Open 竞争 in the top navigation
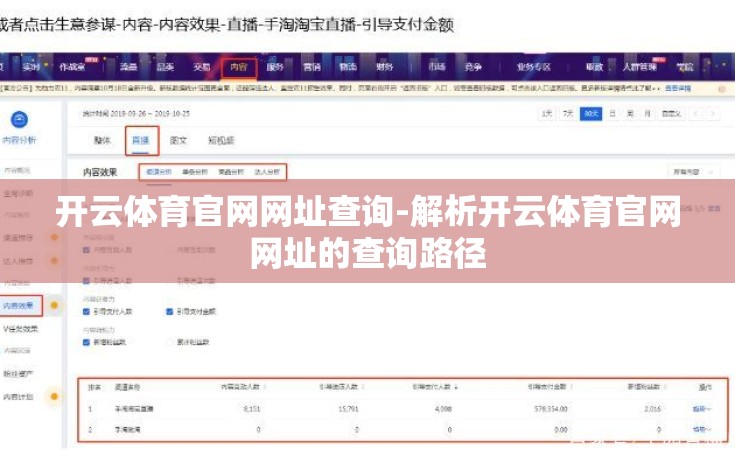 (x=473, y=67)
